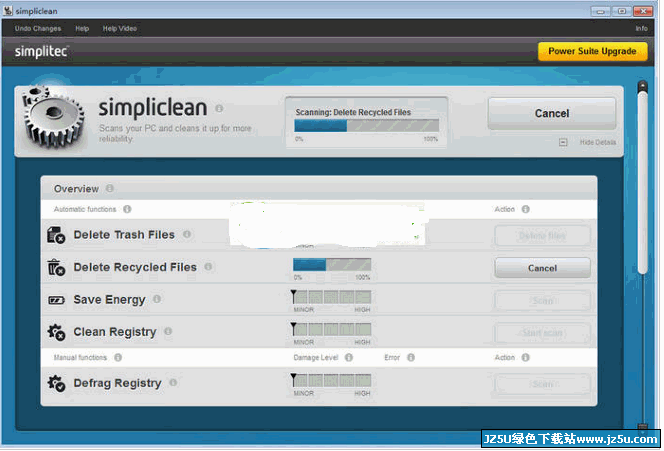Open the Help menu
This screenshot has height=451, width=664.
tap(82, 28)
